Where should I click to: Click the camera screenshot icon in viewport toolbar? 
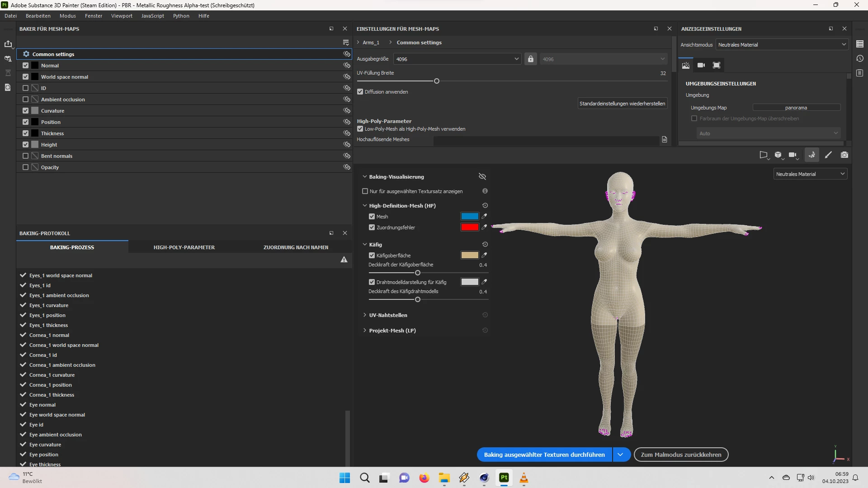point(844,155)
